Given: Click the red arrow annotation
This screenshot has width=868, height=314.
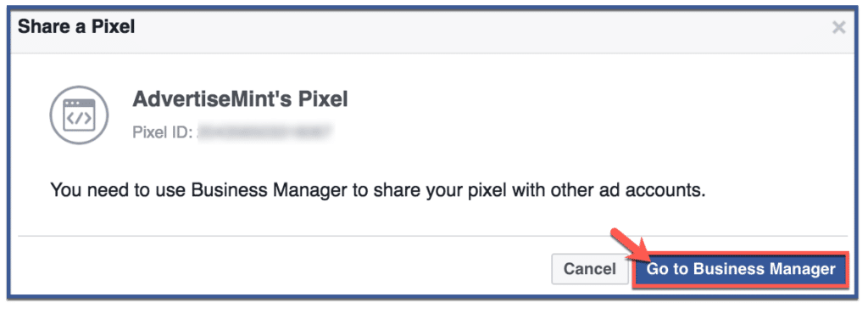Looking at the screenshot, I should point(630,244).
